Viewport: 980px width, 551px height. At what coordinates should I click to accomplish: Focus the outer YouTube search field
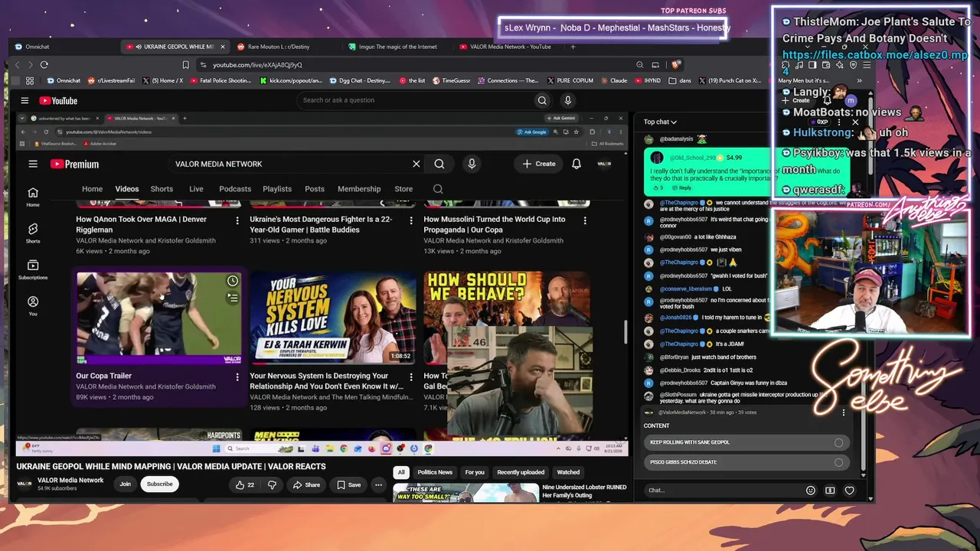415,100
